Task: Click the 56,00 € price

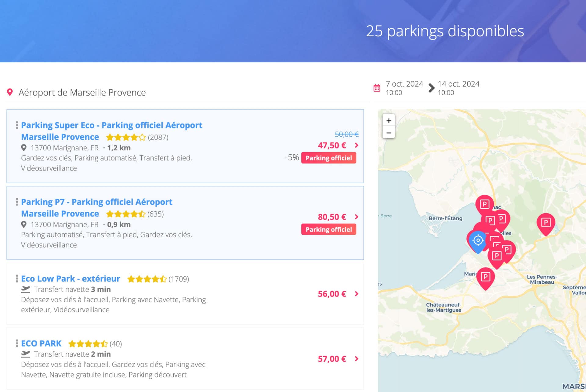Action: (x=332, y=294)
